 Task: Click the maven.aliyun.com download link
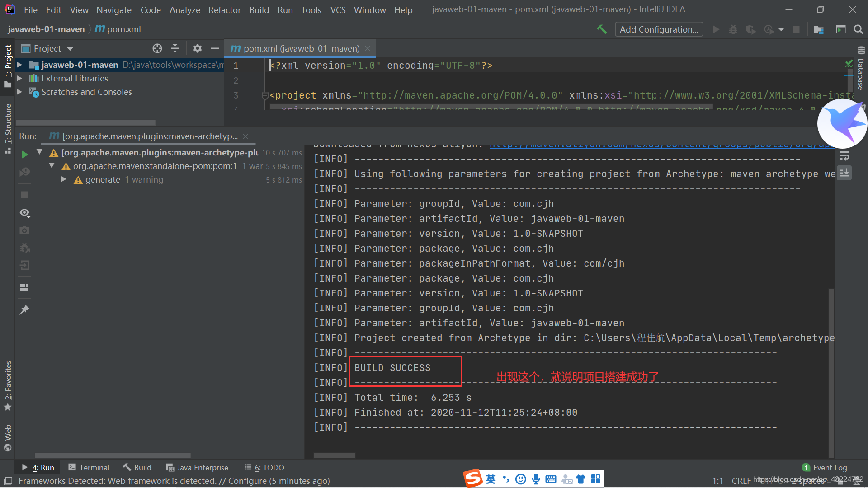(661, 145)
